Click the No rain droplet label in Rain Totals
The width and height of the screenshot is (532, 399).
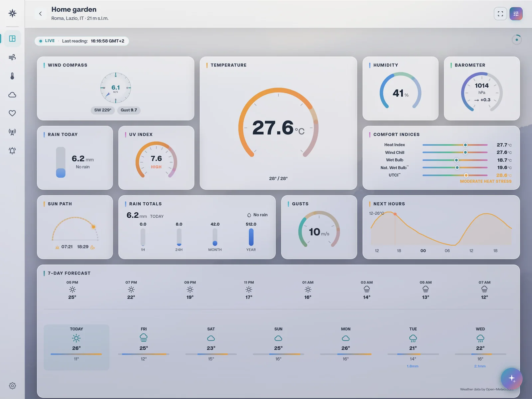point(257,215)
